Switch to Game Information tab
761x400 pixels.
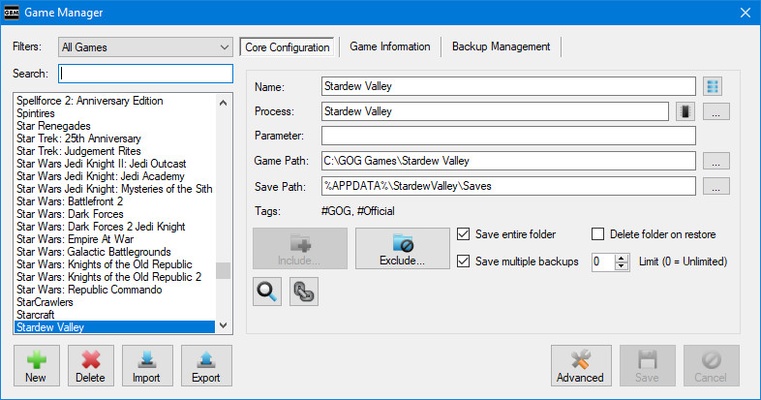(390, 47)
